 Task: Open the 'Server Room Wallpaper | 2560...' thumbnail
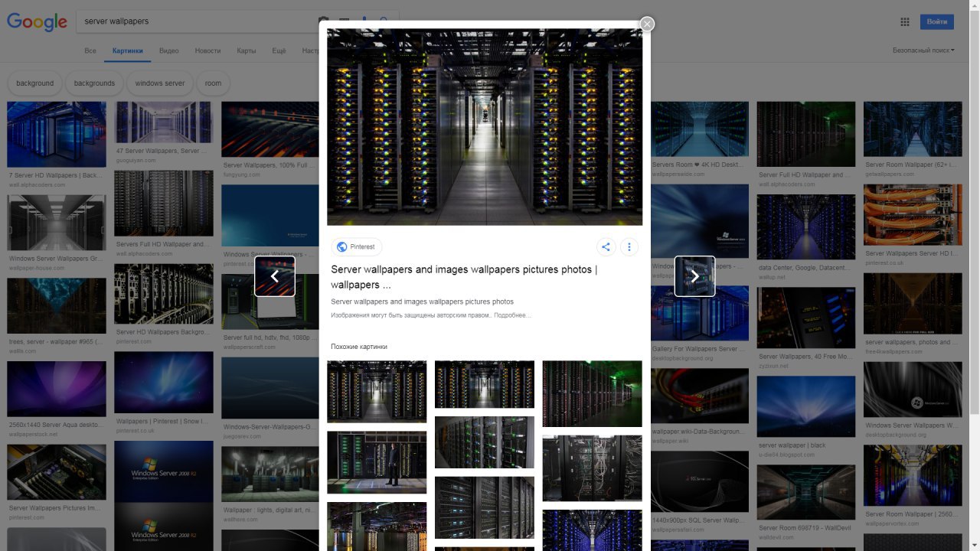pyautogui.click(x=913, y=475)
